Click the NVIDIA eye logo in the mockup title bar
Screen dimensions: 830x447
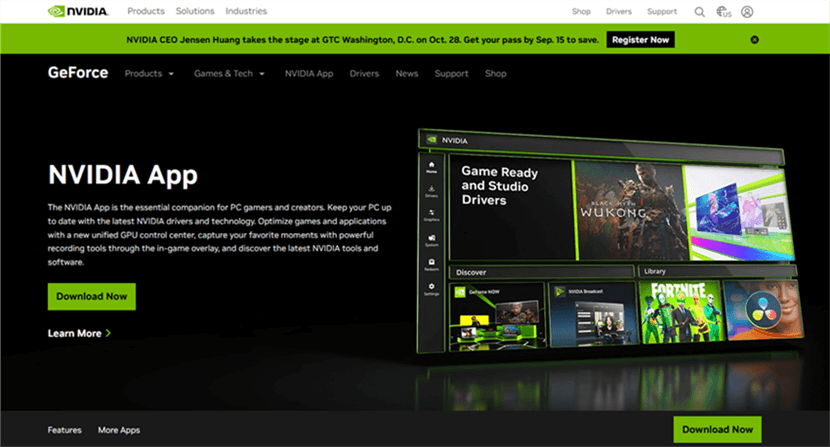[x=432, y=140]
